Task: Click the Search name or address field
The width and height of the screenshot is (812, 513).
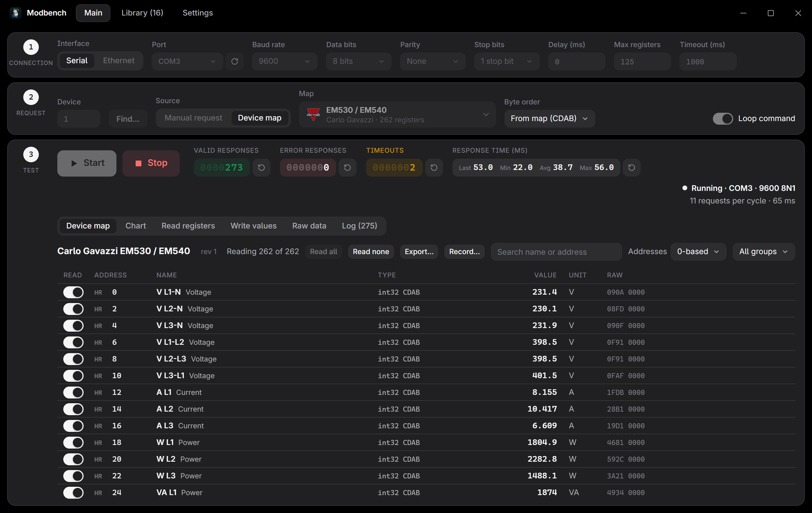Action: [x=556, y=252]
